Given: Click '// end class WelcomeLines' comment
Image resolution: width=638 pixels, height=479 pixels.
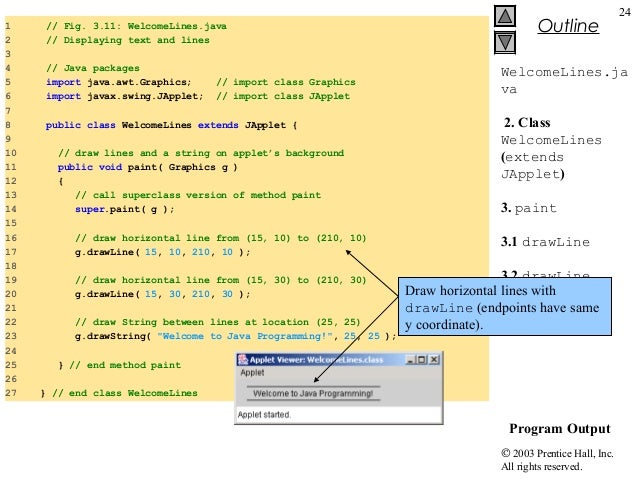Looking at the screenshot, I should [x=125, y=393].
